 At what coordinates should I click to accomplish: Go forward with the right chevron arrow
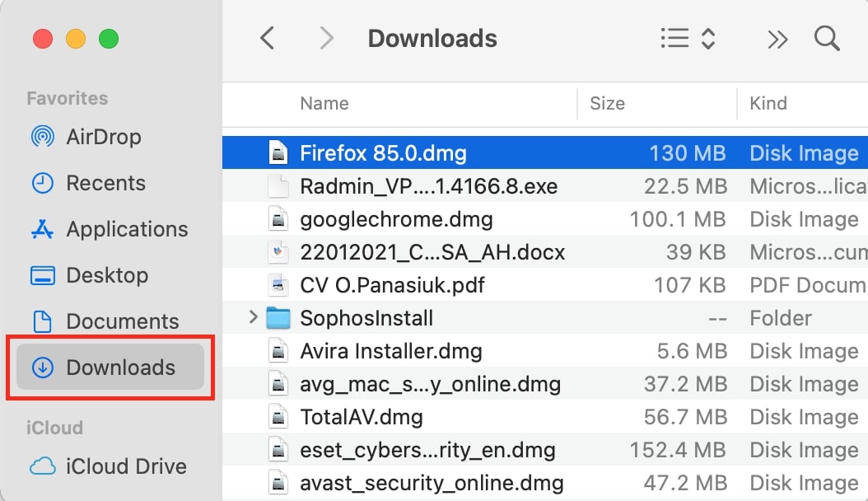coord(327,38)
